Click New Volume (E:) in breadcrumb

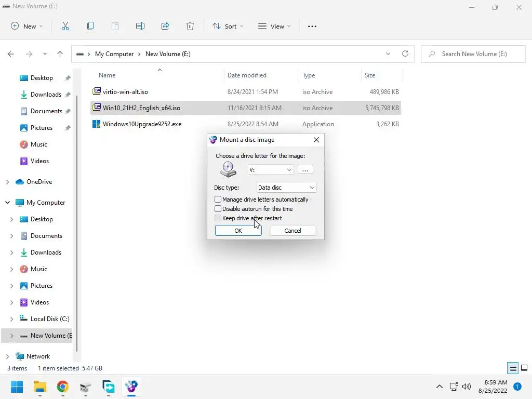(x=168, y=54)
